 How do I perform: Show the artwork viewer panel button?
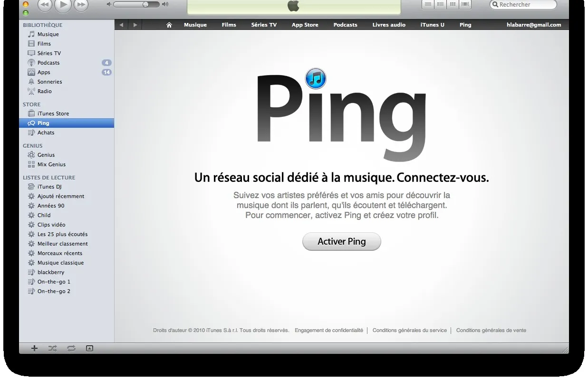pyautogui.click(x=89, y=348)
